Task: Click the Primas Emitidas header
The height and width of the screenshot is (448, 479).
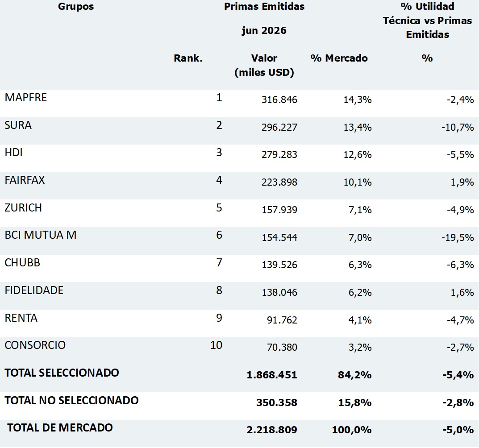Action: (264, 7)
